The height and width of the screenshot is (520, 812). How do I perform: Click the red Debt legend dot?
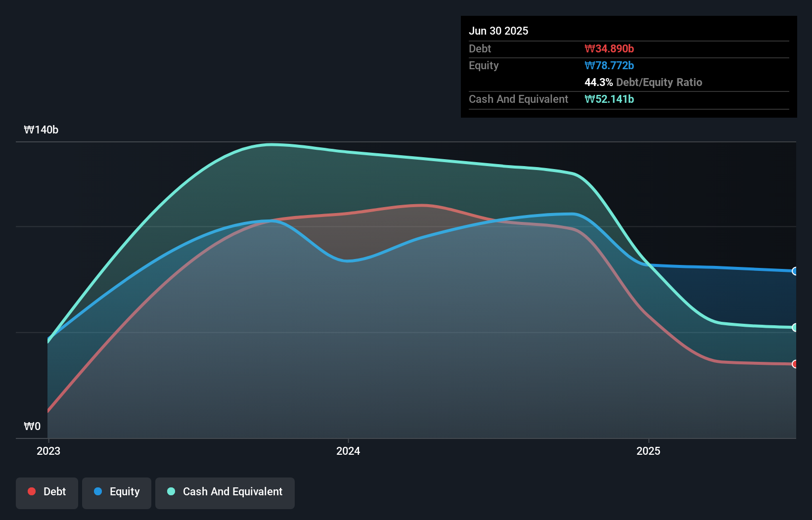point(31,491)
